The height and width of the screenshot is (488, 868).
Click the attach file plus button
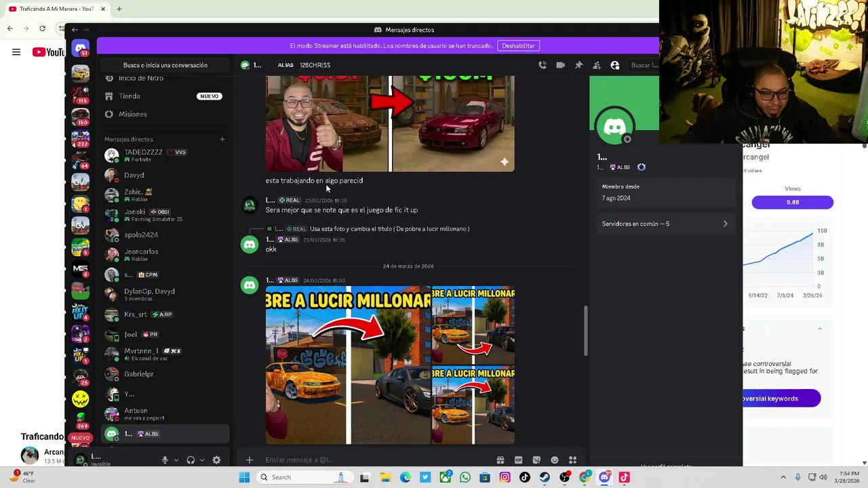(x=249, y=460)
